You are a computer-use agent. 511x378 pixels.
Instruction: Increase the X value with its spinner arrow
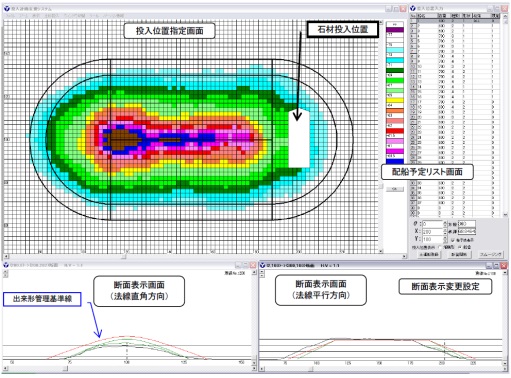click(445, 230)
